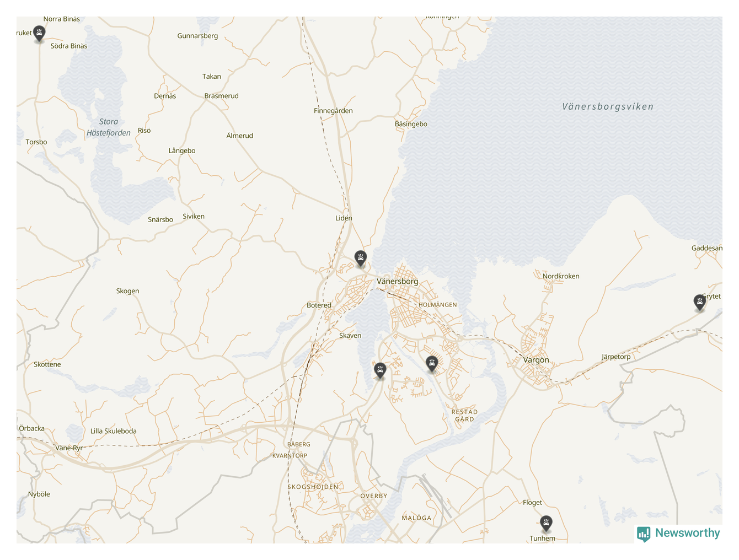Click the Liden place label
The width and height of the screenshot is (739, 560).
click(344, 218)
